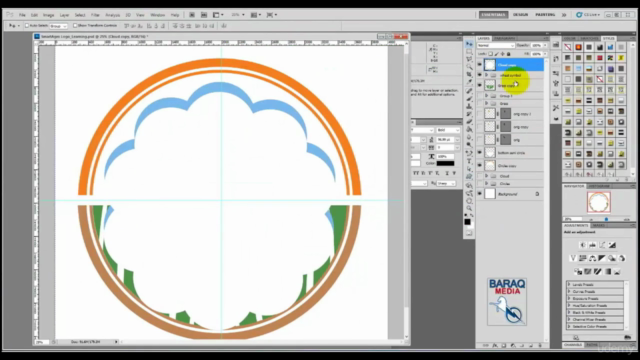Select the Path Selection tool
Viewport: 640px width, 360px height.
469,169
